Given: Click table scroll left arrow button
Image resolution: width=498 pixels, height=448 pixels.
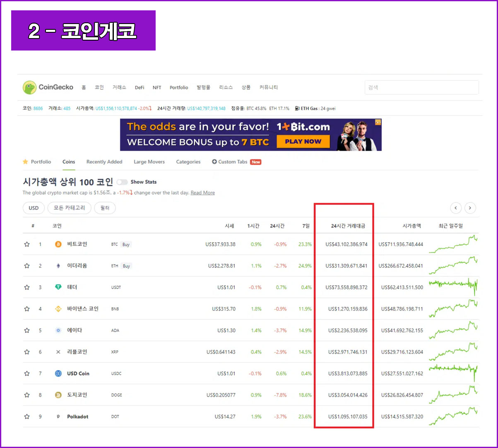Looking at the screenshot, I should click(x=456, y=208).
